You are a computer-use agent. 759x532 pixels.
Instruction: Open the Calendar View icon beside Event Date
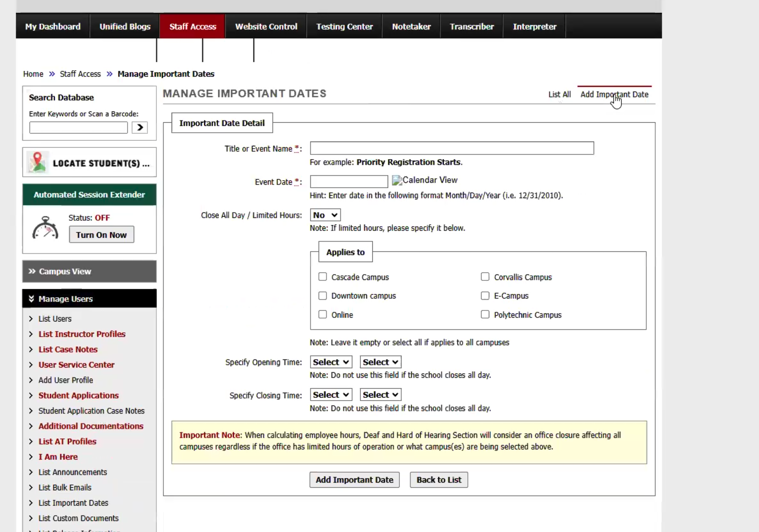coord(397,180)
